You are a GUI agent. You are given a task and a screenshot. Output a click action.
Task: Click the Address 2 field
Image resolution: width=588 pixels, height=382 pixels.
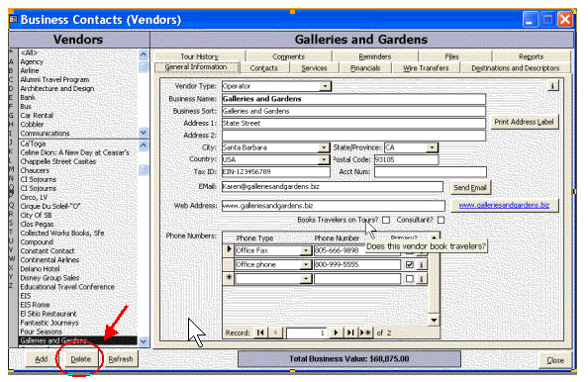tap(353, 136)
